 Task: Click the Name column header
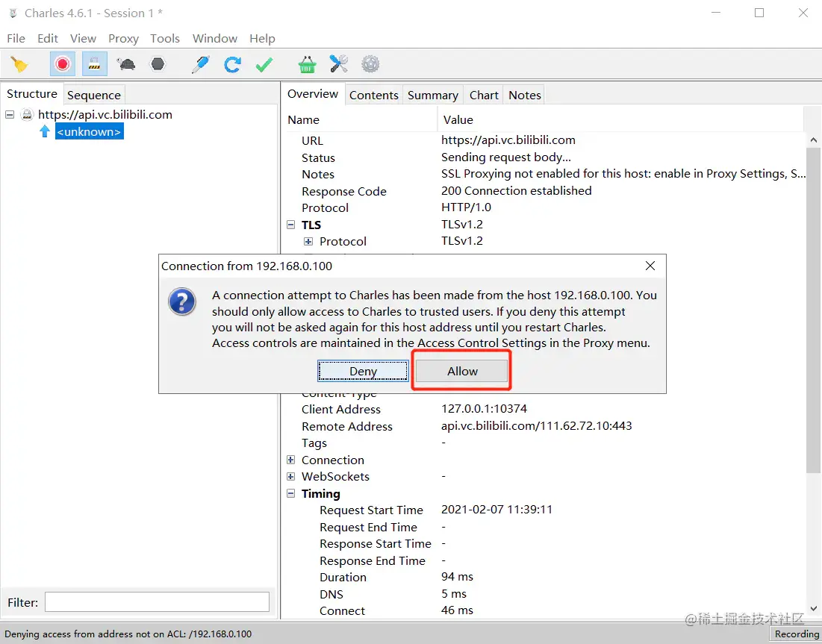[x=361, y=120]
